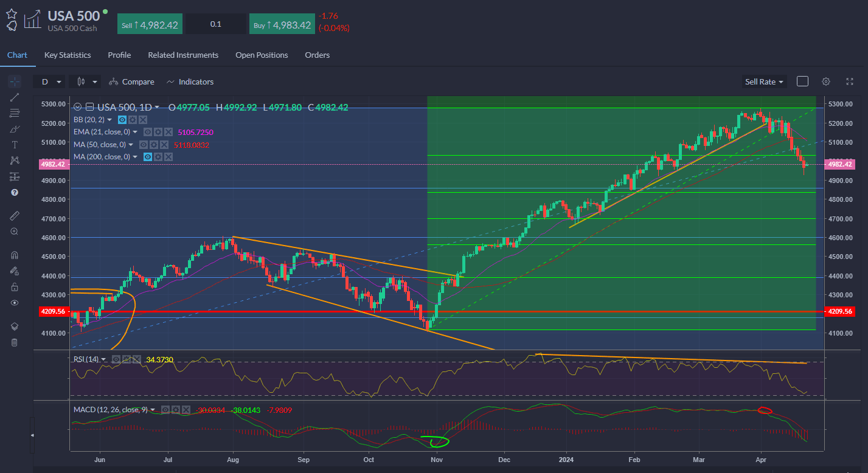Show the MA (50, close, 0) indicator

click(144, 145)
